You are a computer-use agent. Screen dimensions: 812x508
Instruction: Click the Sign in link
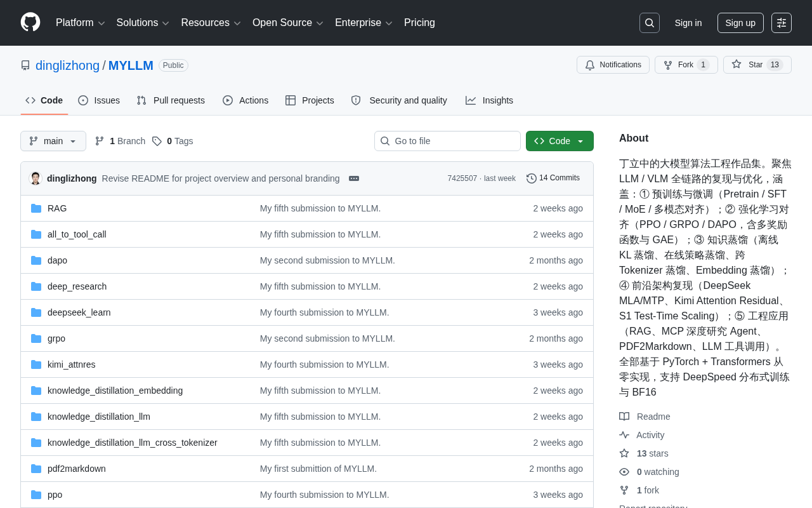(688, 23)
